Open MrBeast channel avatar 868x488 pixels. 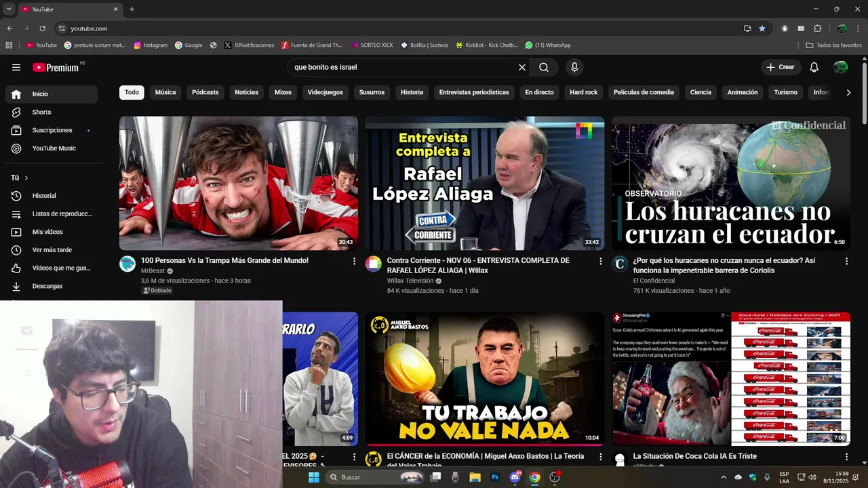127,264
